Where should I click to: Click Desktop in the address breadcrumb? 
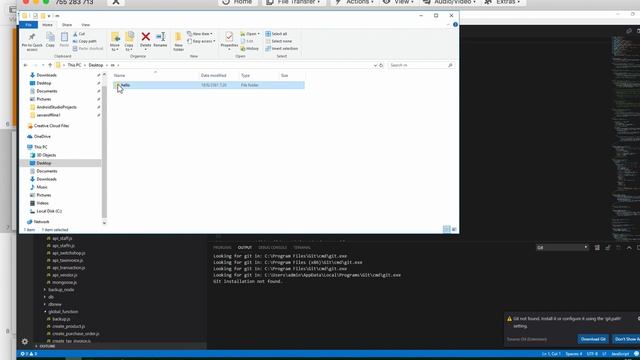(x=96, y=65)
